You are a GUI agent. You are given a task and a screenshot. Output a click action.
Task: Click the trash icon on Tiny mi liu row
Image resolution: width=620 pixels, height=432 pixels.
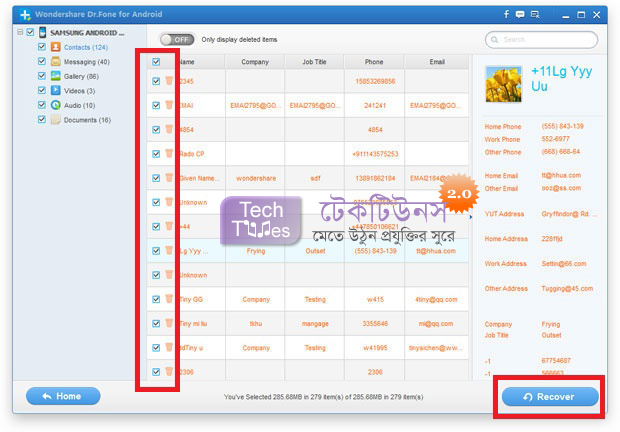point(169,323)
